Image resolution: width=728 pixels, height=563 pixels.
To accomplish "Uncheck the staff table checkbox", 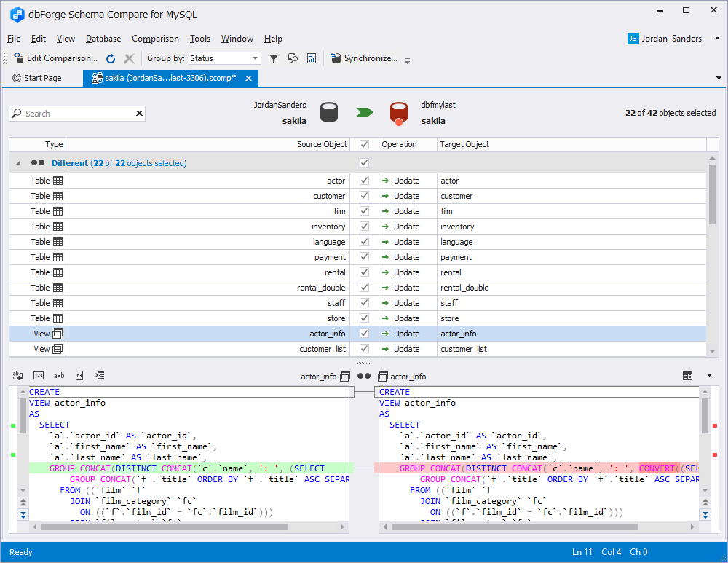I will [x=365, y=303].
